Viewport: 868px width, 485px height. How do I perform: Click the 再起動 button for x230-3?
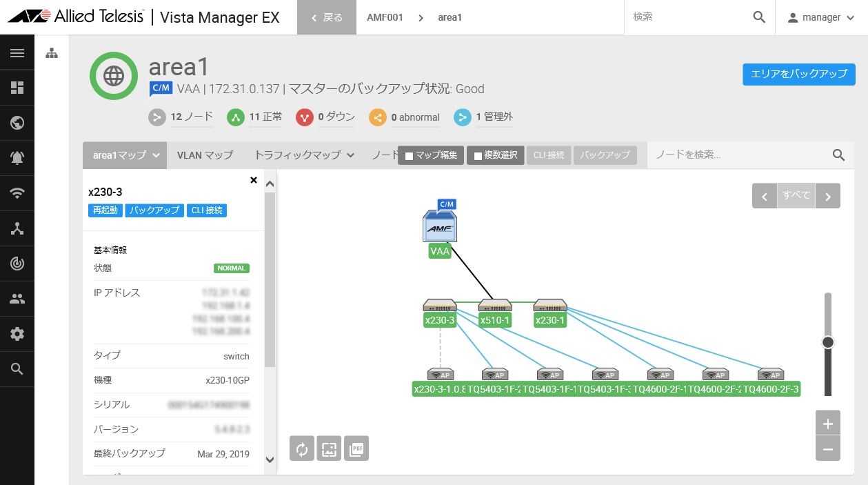105,210
